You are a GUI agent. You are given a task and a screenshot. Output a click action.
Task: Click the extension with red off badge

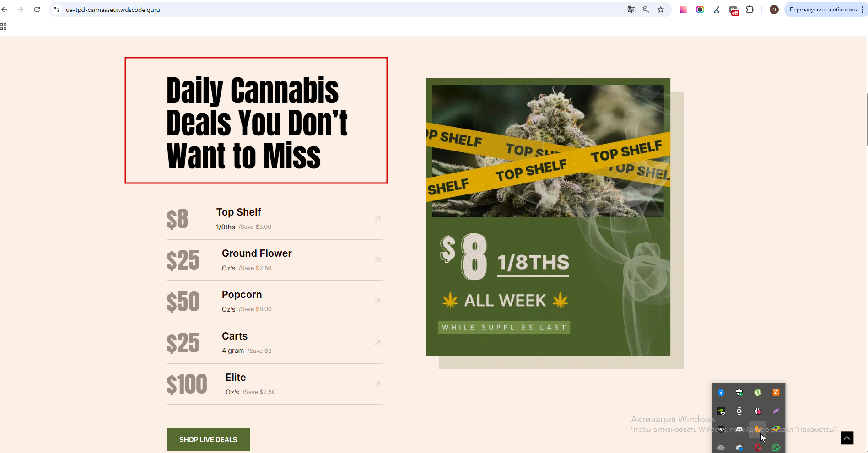[x=734, y=10]
